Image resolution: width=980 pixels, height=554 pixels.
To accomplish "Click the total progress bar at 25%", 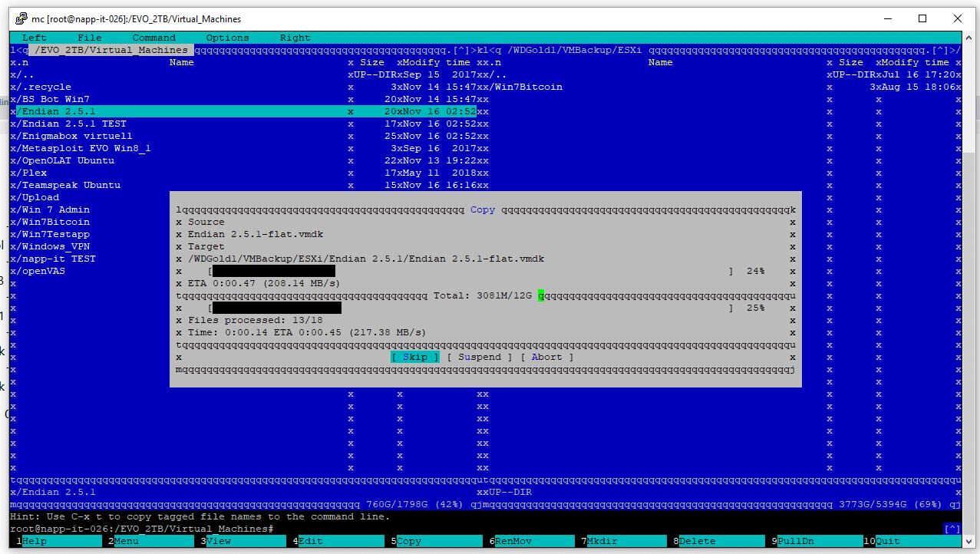I will click(470, 308).
